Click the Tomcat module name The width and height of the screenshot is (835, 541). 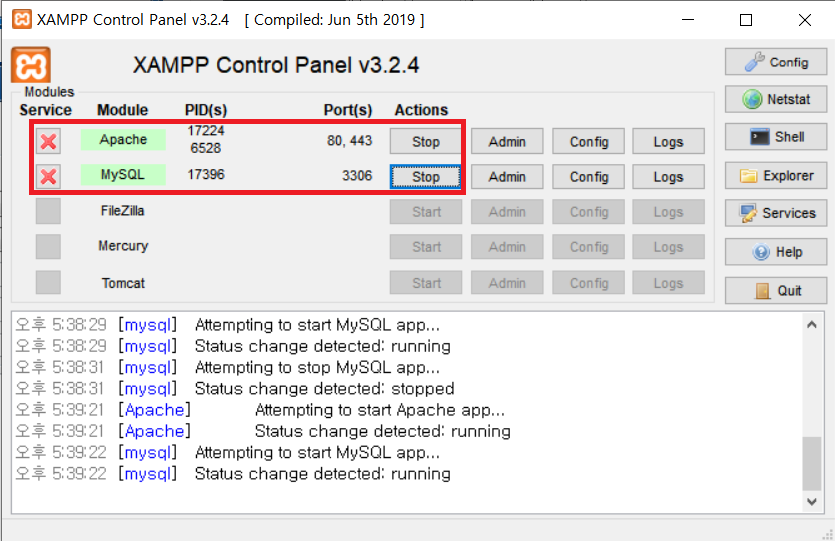pyautogui.click(x=123, y=283)
